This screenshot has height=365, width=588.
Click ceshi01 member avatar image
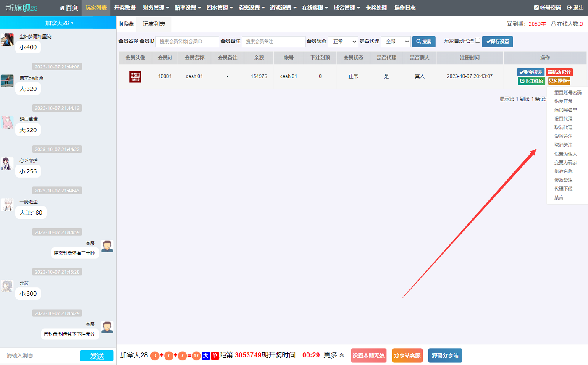[x=135, y=76]
